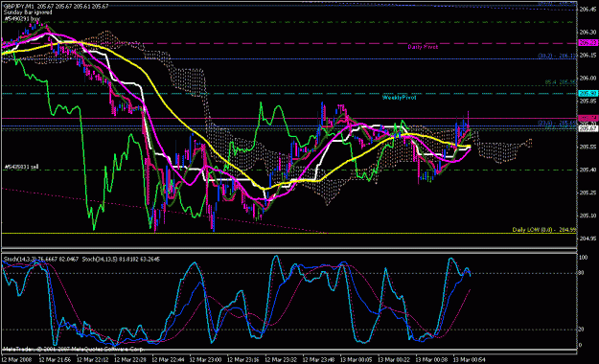Click the 'Sunday Bar ignored' label
Viewport: 599px width, 364px height.
pyautogui.click(x=28, y=12)
